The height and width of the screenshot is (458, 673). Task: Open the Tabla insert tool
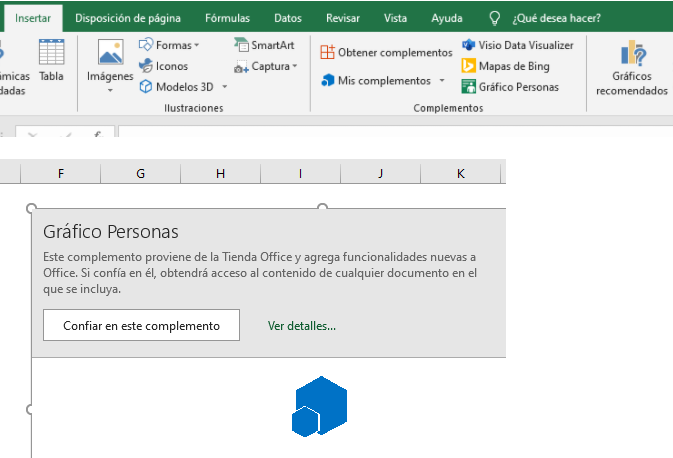pyautogui.click(x=51, y=60)
